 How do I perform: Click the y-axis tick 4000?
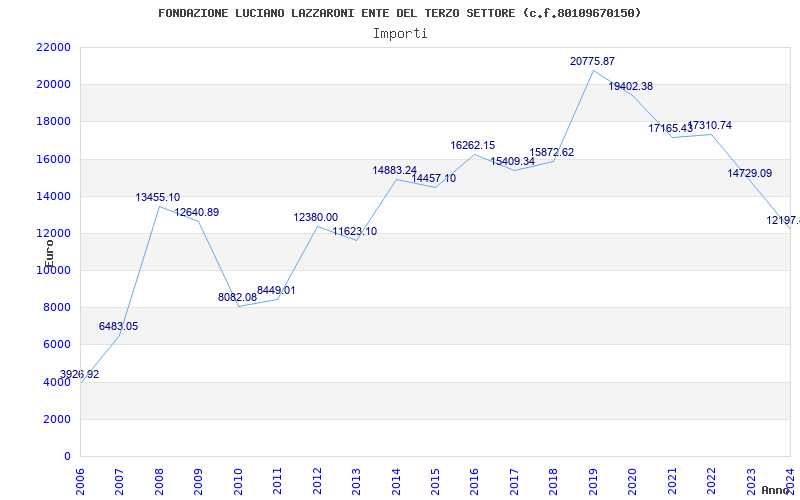[57, 382]
